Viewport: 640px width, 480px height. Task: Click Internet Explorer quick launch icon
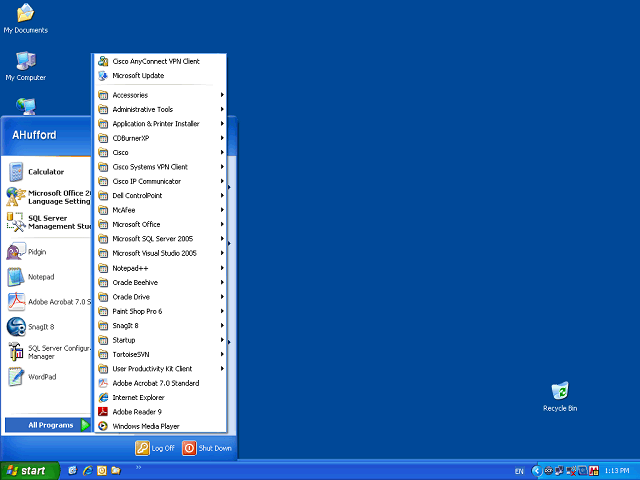[87, 471]
